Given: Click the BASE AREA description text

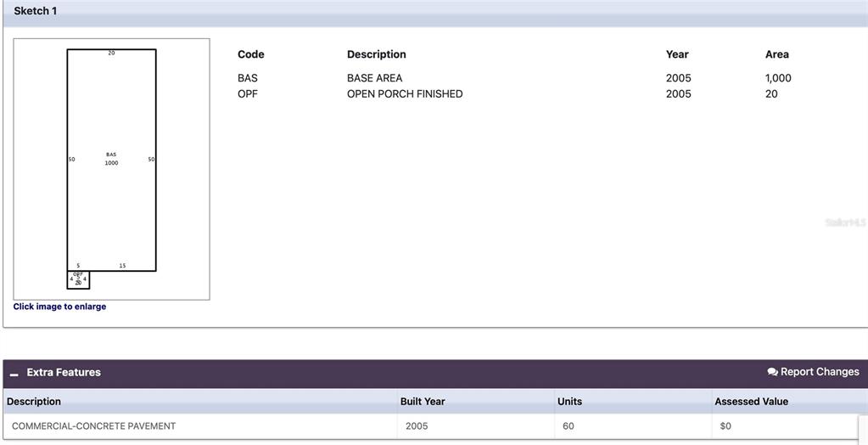Looking at the screenshot, I should pos(374,78).
